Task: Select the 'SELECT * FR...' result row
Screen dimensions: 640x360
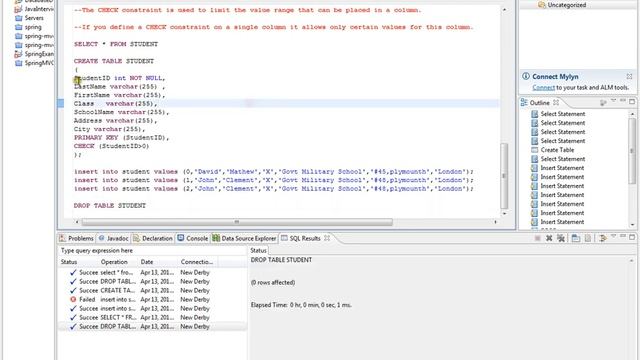Action: (152, 318)
